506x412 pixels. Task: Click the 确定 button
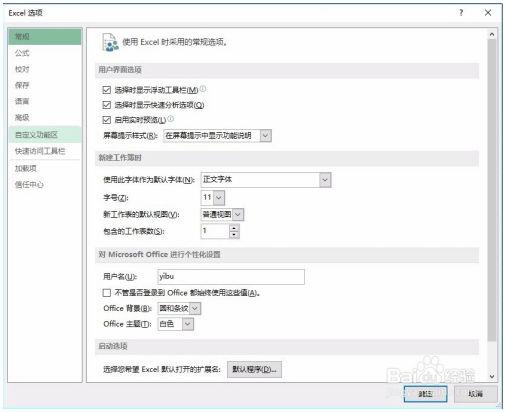pyautogui.click(x=425, y=394)
